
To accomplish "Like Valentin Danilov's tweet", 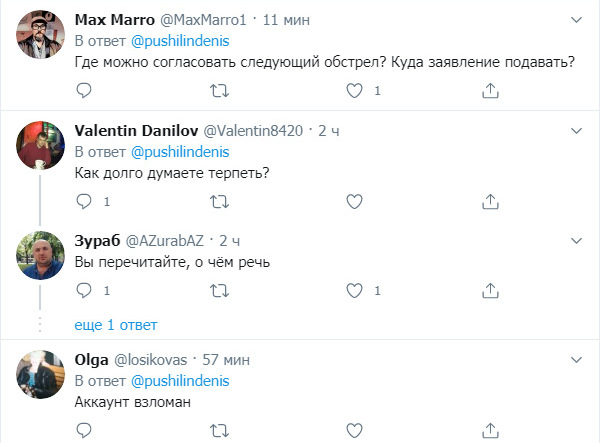I will point(354,201).
